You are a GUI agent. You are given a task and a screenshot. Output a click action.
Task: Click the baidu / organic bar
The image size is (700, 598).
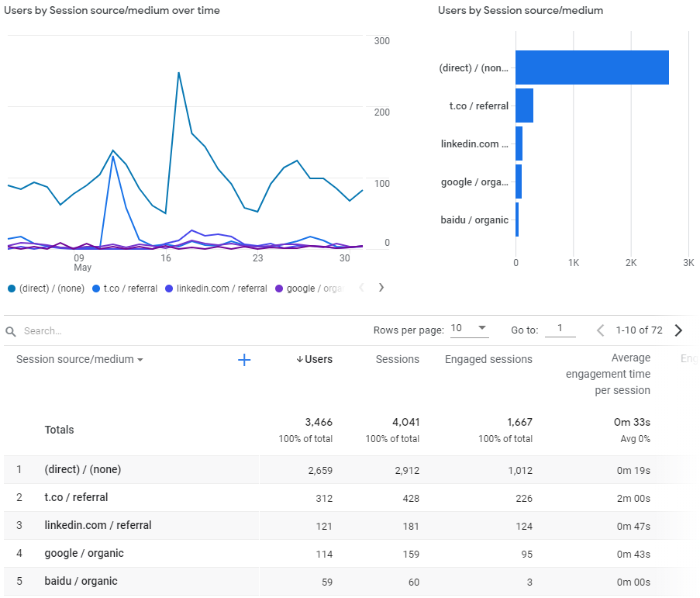pos(517,219)
